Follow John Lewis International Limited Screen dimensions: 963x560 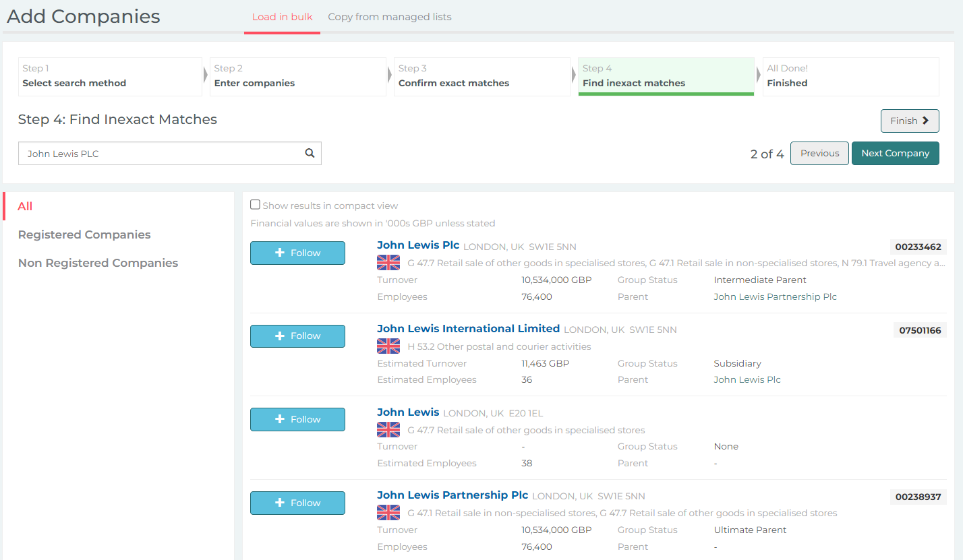297,336
